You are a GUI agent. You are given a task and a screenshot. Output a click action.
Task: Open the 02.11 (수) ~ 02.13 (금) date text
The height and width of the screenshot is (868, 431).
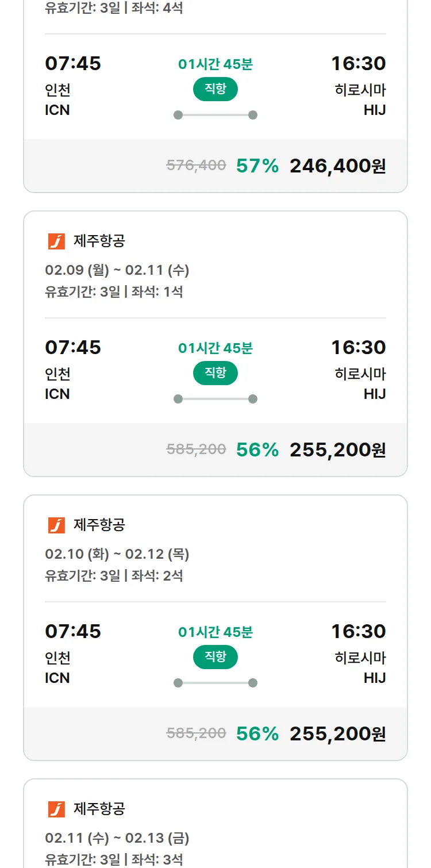click(x=117, y=838)
